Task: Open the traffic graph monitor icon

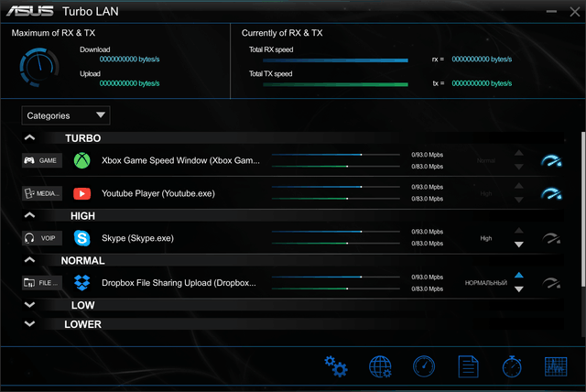Action: (556, 366)
